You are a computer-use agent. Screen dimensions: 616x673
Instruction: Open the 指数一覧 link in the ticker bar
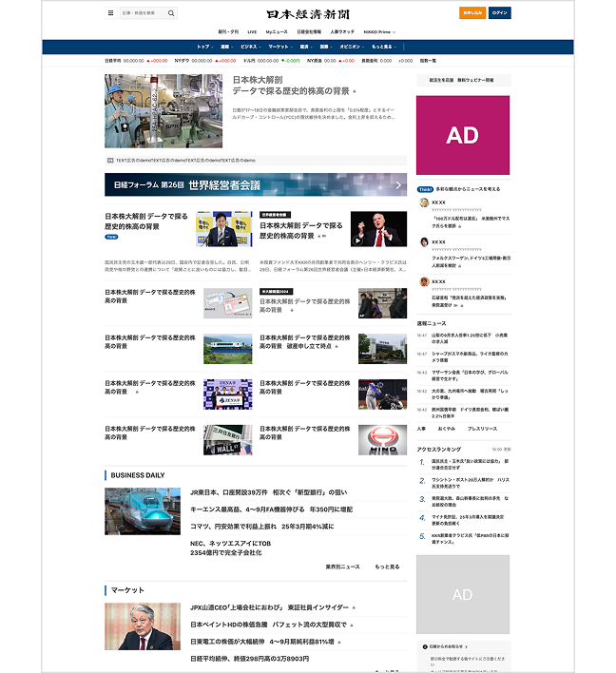click(x=428, y=61)
